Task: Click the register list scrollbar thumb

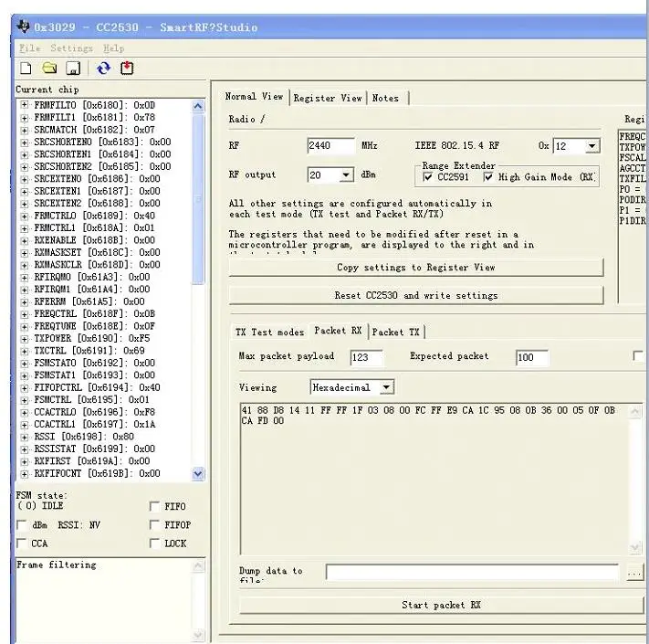Action: click(198, 199)
